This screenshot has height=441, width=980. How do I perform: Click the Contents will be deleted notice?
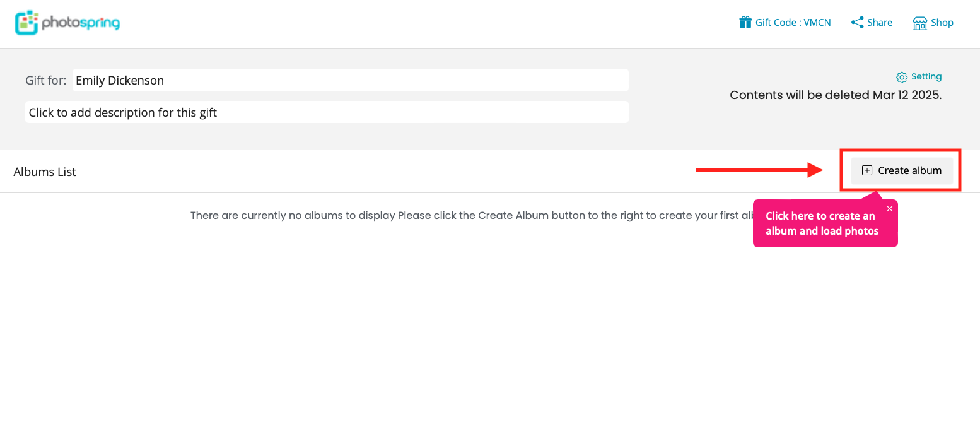click(836, 95)
